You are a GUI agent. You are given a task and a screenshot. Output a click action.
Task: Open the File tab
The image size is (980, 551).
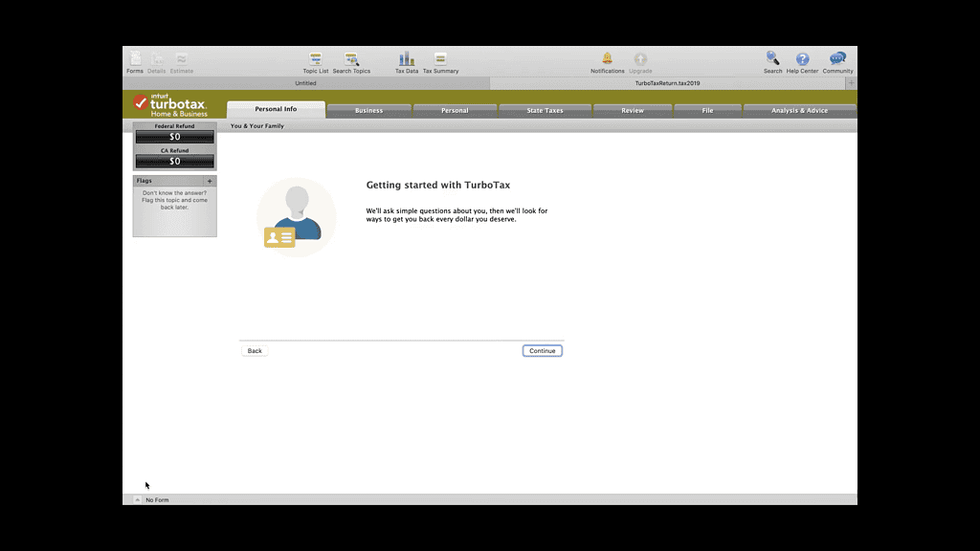point(707,111)
